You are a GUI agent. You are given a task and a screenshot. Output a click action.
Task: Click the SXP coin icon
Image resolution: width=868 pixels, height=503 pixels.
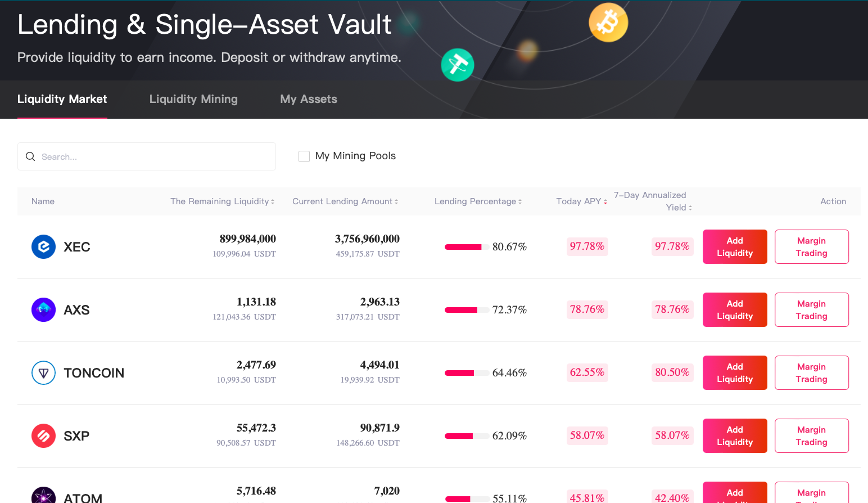43,435
